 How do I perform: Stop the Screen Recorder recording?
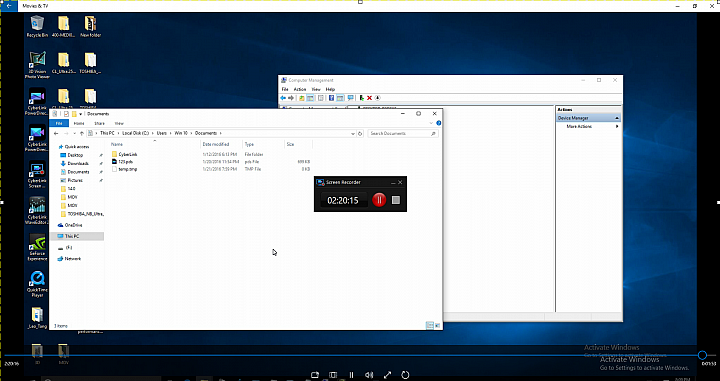396,200
